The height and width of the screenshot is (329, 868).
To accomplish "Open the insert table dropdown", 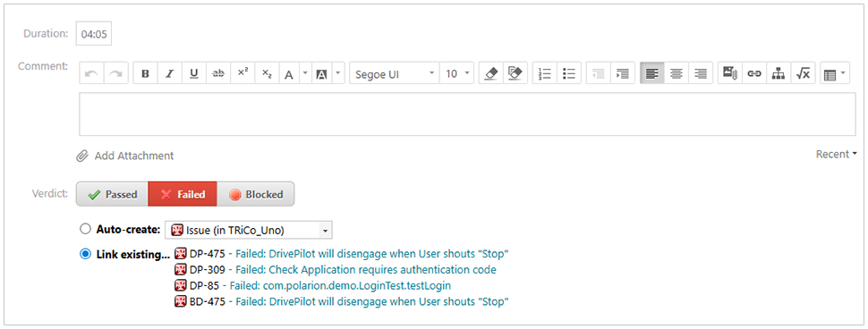I will (x=834, y=73).
